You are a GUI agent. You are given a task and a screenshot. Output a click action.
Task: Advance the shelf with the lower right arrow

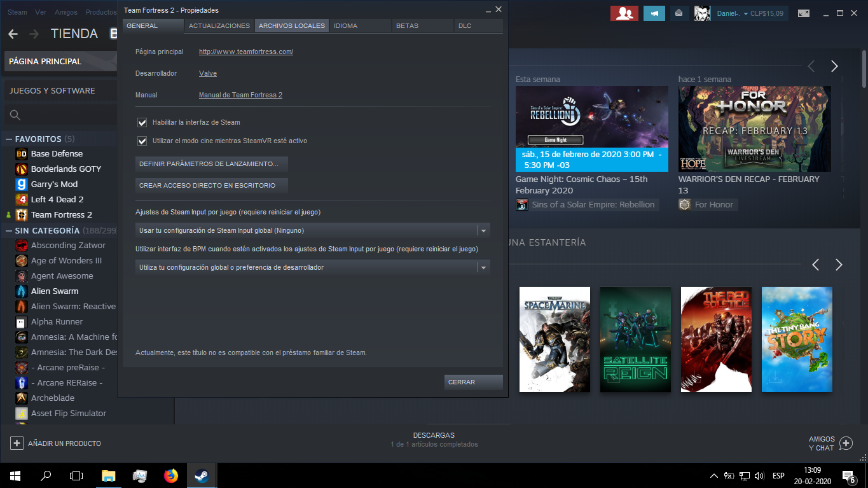(x=839, y=265)
